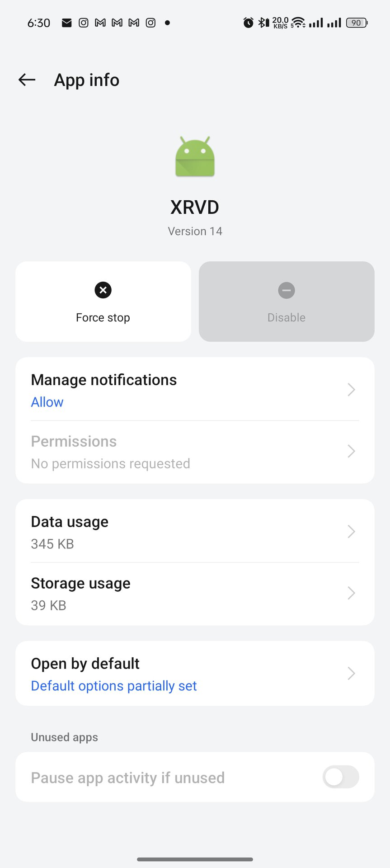The image size is (390, 868).
Task: Tap the Wi-Fi status icon
Action: (298, 23)
